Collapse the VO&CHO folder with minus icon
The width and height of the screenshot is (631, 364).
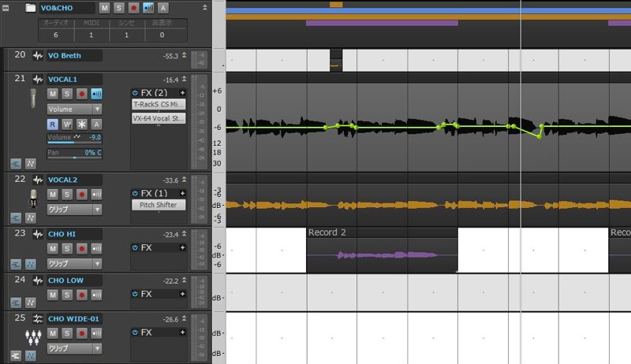point(6,8)
